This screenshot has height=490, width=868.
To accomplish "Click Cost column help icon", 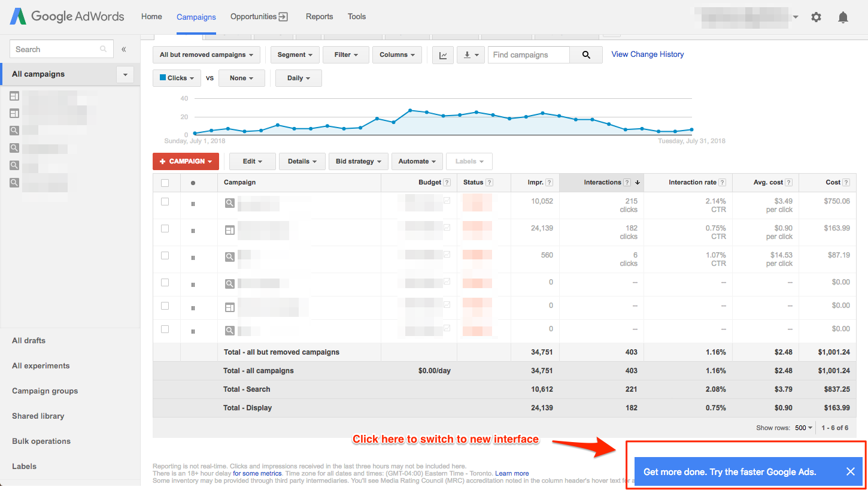I will pos(846,183).
